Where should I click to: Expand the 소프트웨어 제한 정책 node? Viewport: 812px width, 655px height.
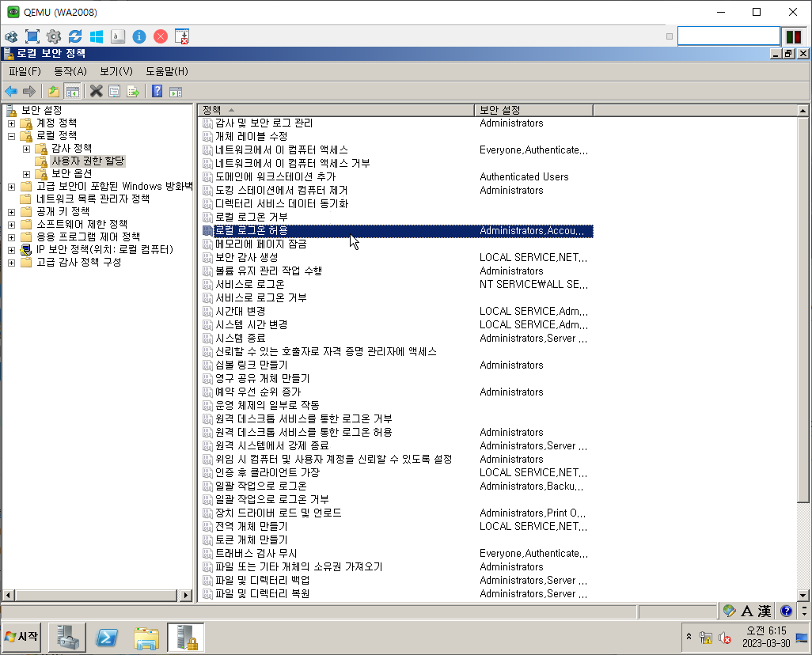[11, 225]
